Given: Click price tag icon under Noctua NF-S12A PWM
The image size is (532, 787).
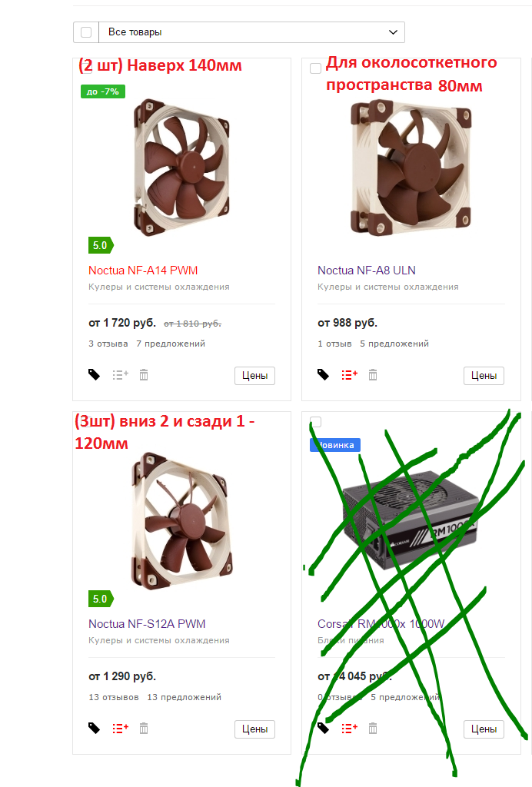Looking at the screenshot, I should click(x=94, y=729).
